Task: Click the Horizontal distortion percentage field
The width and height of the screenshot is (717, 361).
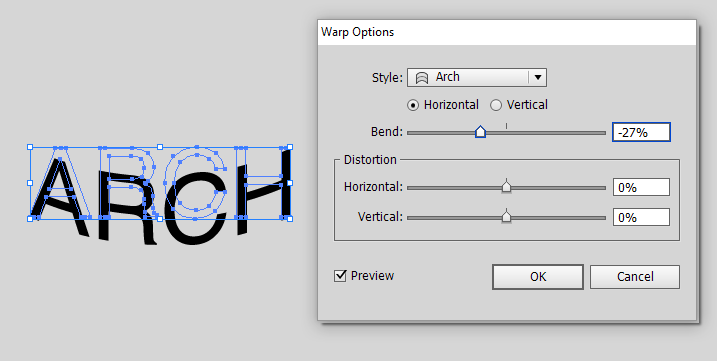Action: click(641, 187)
